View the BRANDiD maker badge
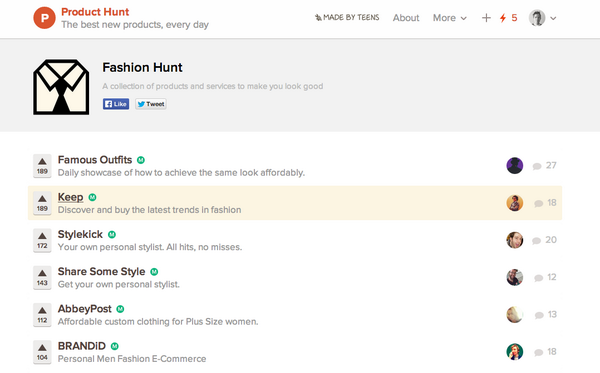The width and height of the screenshot is (600, 373). coord(114,346)
